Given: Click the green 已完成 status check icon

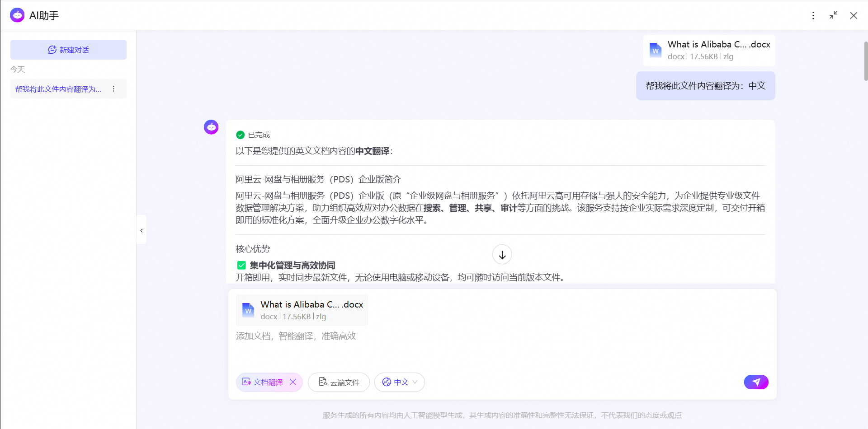Looking at the screenshot, I should 241,135.
